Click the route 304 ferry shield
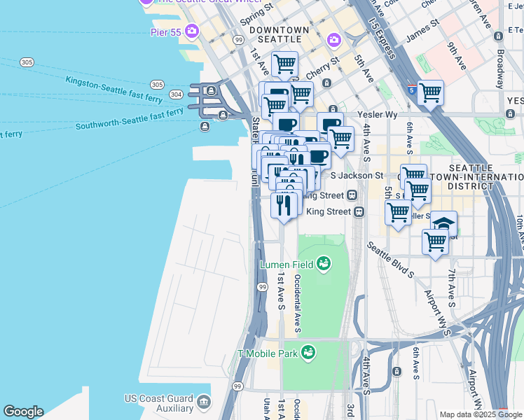Image resolution: width=524 pixels, height=420 pixels. click(x=176, y=94)
